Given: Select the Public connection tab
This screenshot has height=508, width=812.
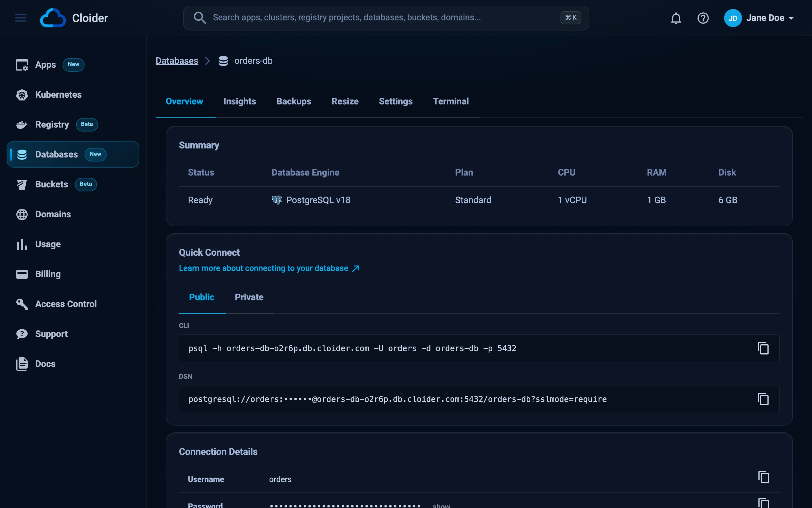Looking at the screenshot, I should pyautogui.click(x=202, y=297).
